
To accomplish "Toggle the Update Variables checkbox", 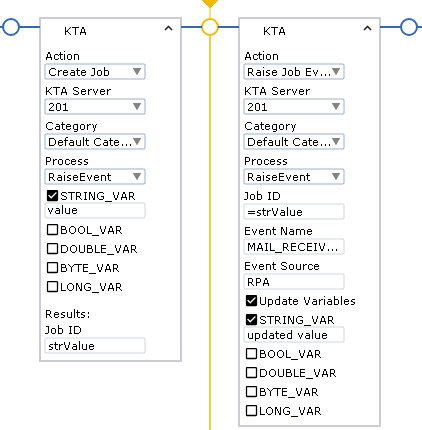I will point(251,301).
